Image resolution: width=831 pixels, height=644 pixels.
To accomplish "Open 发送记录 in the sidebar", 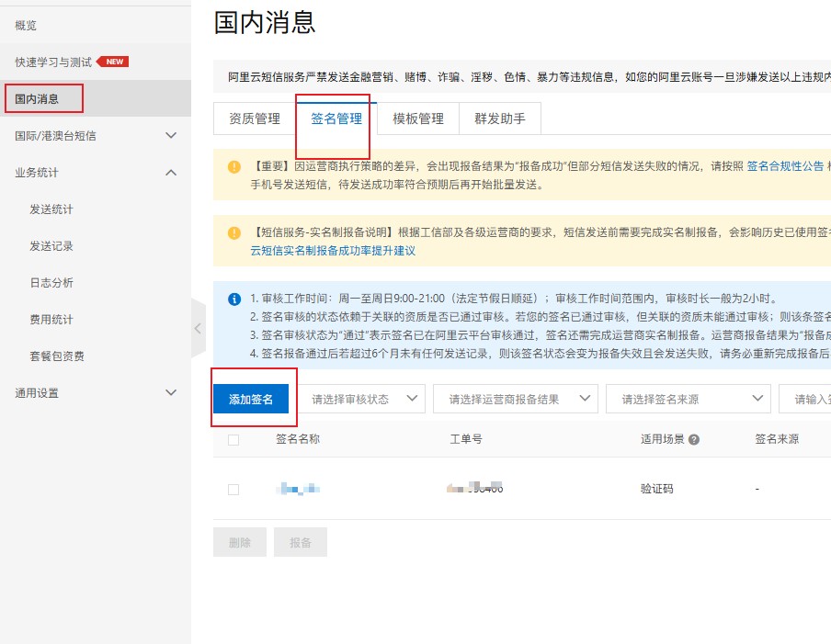I will (51, 245).
